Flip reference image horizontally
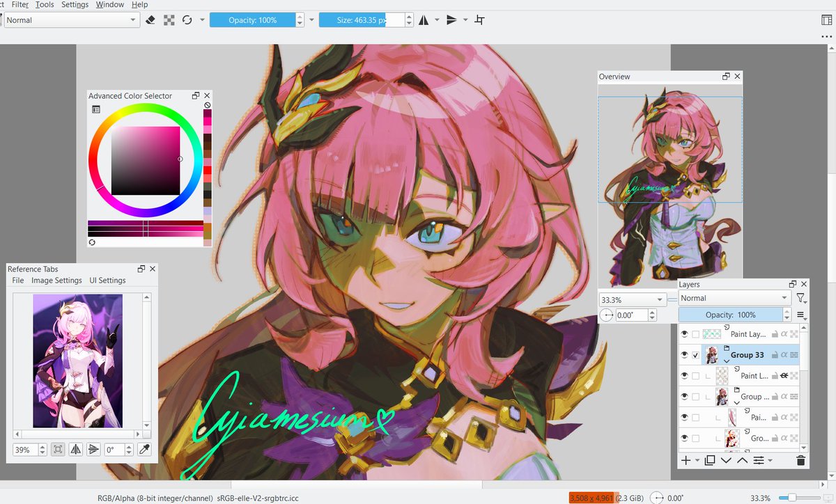 click(76, 450)
